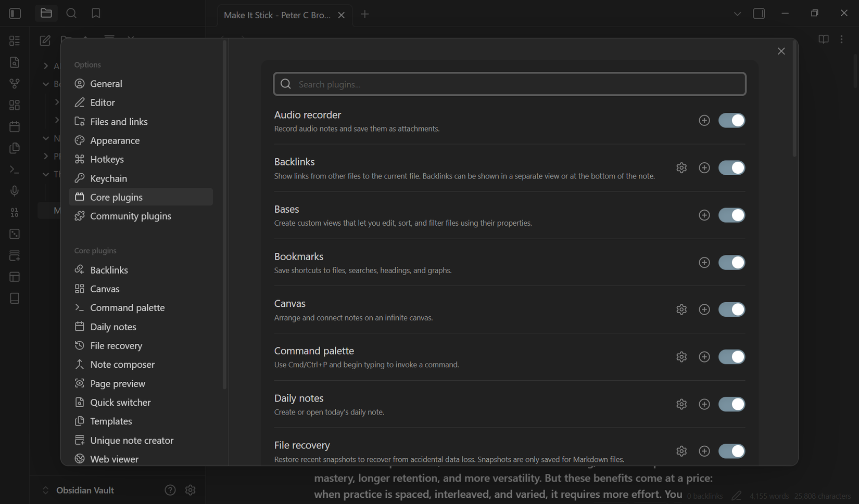The height and width of the screenshot is (504, 859).
Task: Open the audio recorder microphone icon in ribbon
Action: 14,190
